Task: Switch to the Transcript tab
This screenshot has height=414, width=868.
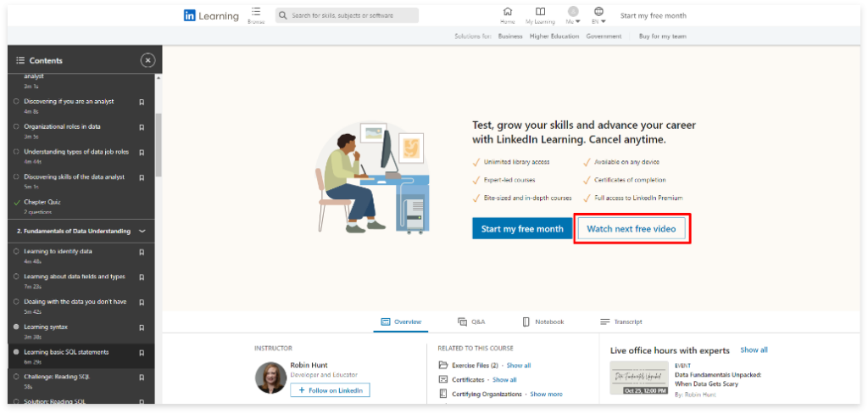Action: (x=621, y=322)
